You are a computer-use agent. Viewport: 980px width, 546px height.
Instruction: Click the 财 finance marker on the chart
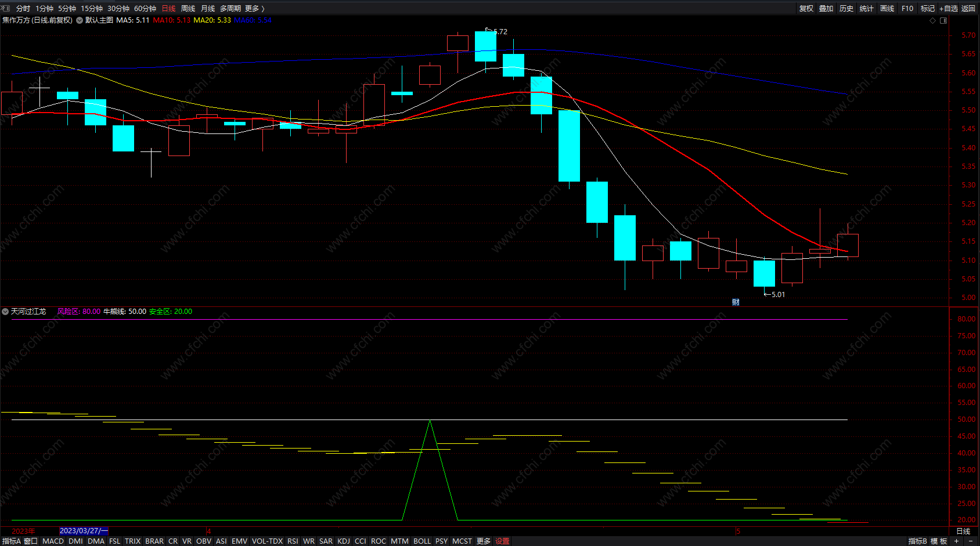pyautogui.click(x=736, y=302)
